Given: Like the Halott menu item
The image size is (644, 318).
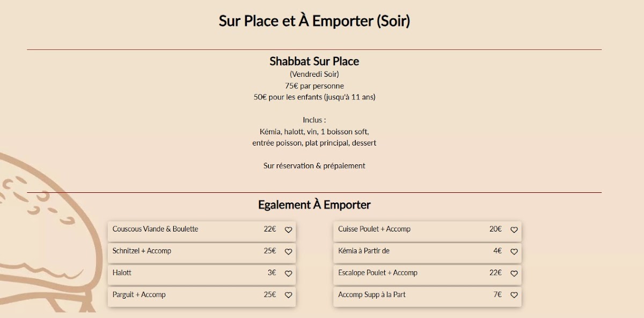Looking at the screenshot, I should (288, 274).
